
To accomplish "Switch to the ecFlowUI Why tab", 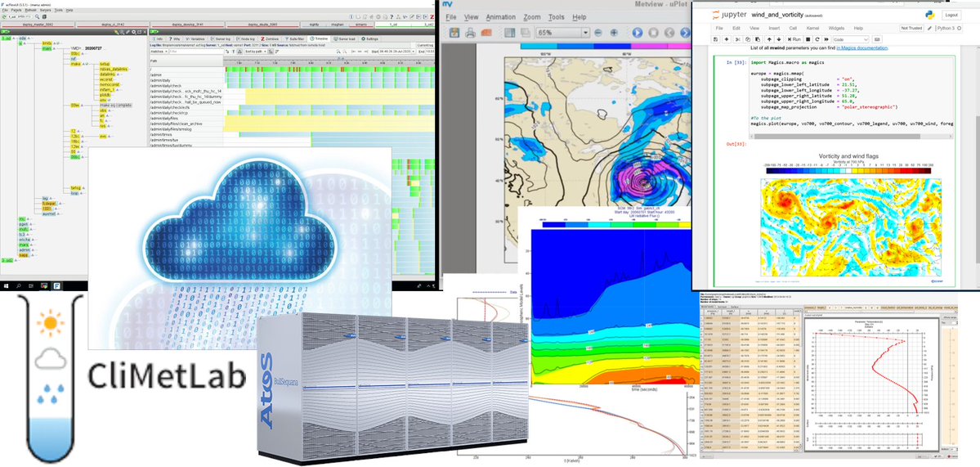I will [x=173, y=38].
